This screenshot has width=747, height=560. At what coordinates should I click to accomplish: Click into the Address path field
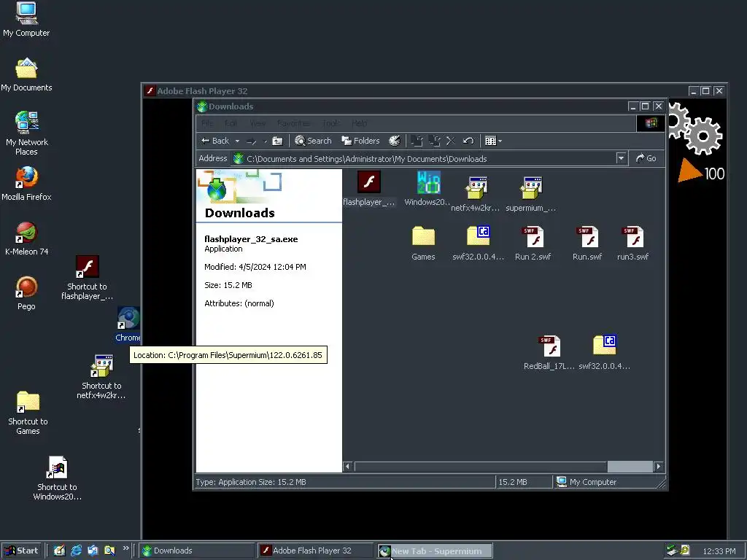tap(424, 158)
